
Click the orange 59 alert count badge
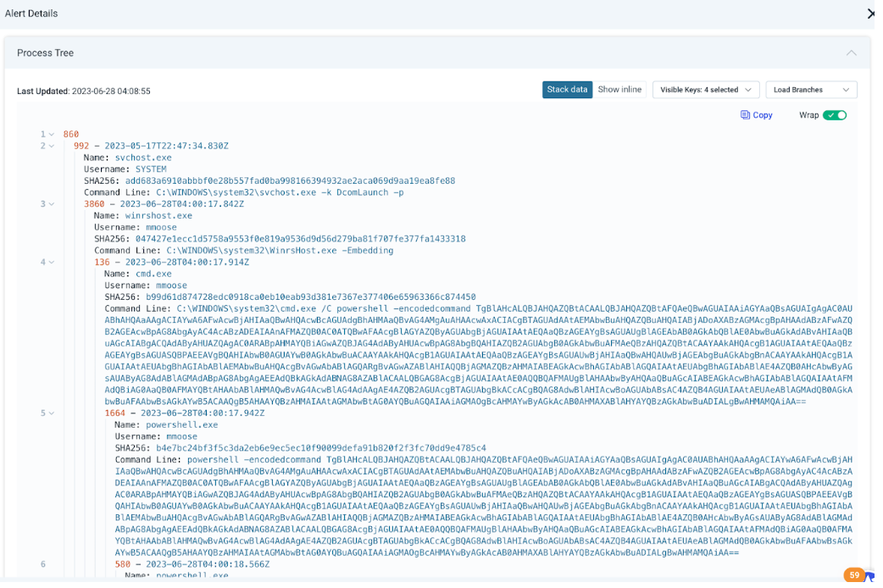tap(853, 574)
